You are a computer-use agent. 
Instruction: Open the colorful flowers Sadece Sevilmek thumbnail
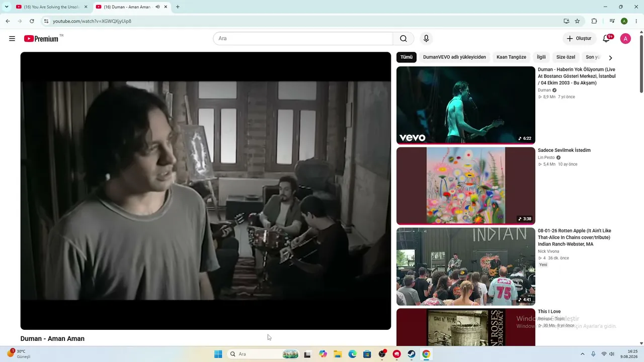click(466, 186)
